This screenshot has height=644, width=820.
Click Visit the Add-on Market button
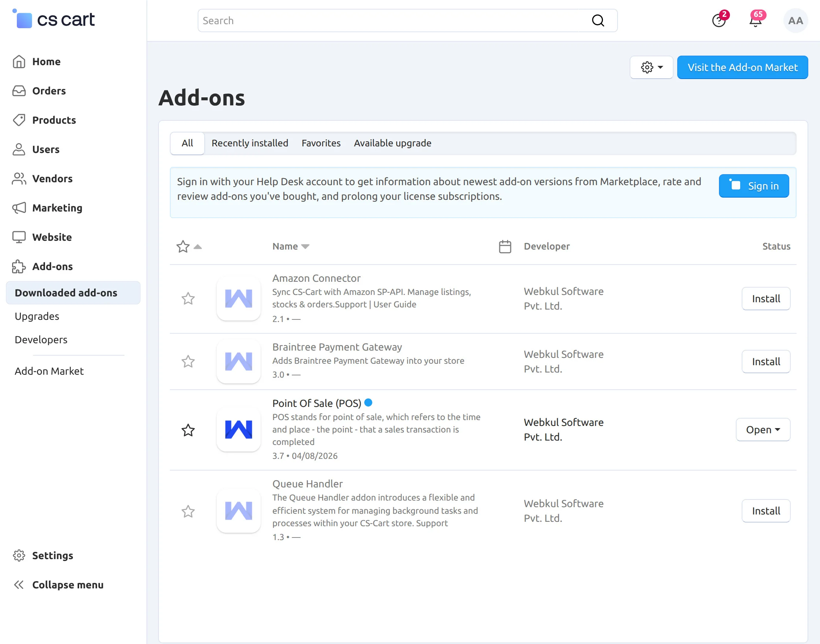[742, 67]
